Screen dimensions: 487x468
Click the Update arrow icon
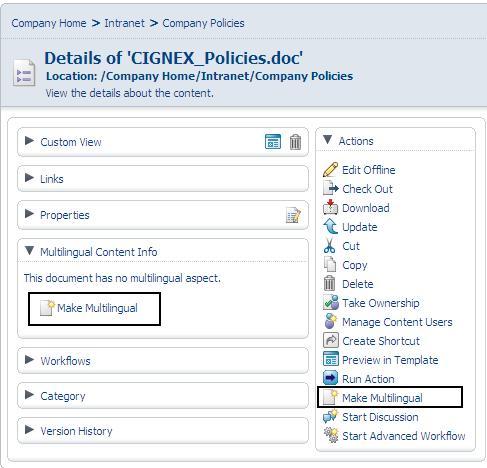pos(330,227)
